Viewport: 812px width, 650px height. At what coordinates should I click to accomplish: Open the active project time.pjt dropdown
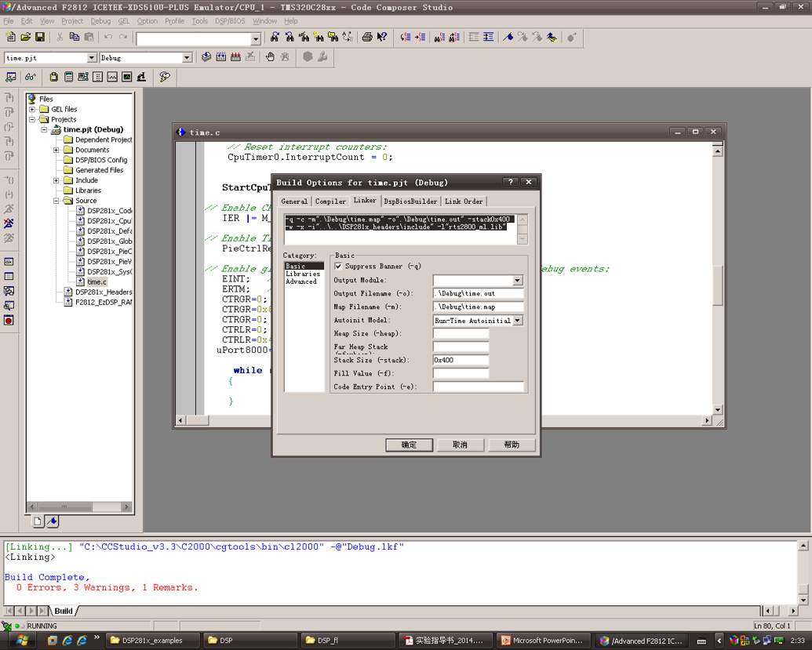[x=92, y=58]
